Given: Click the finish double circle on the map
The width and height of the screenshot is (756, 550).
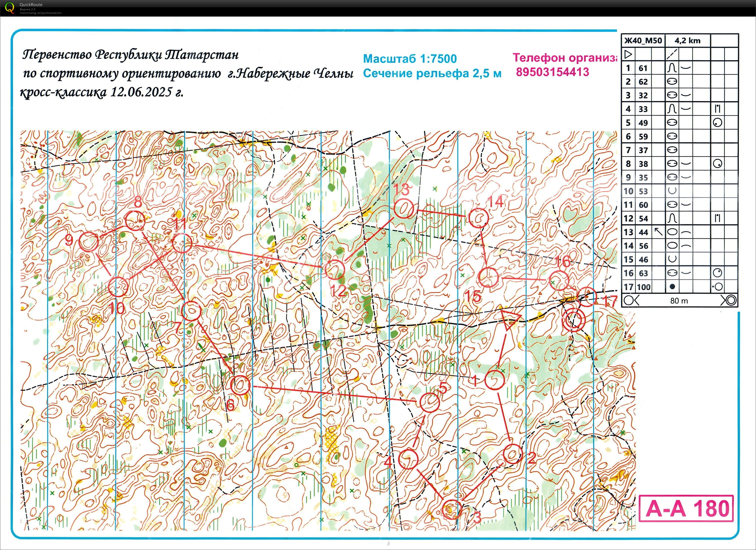Looking at the screenshot, I should coord(573,320).
